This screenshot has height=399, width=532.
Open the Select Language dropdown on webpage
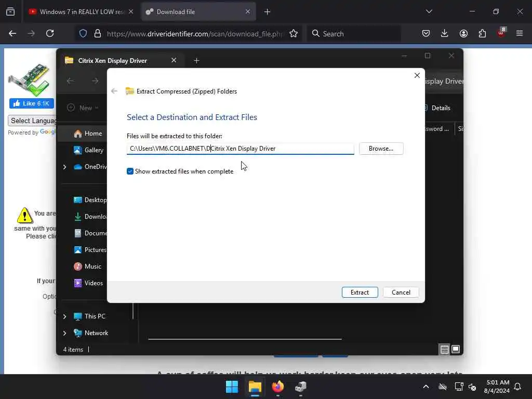(x=33, y=121)
